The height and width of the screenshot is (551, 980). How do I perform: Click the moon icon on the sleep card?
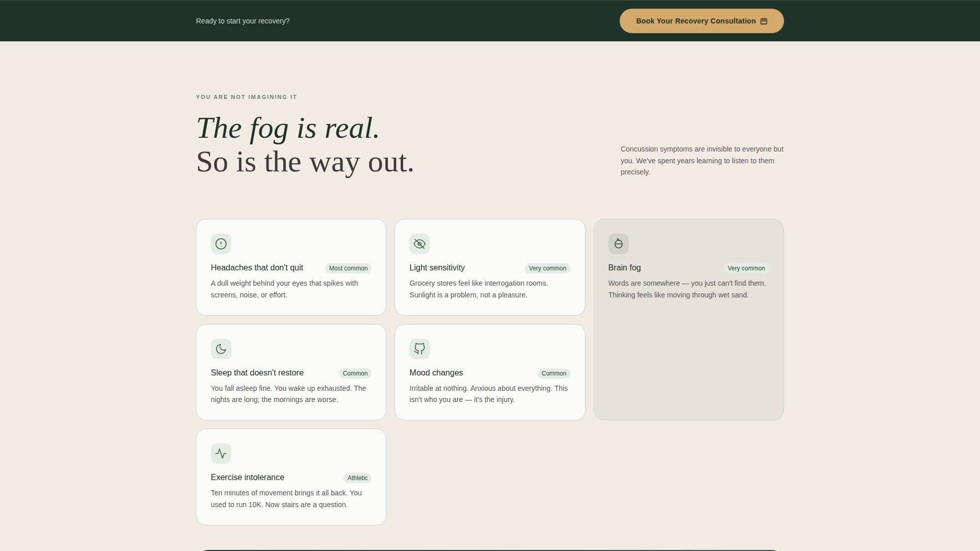220,349
